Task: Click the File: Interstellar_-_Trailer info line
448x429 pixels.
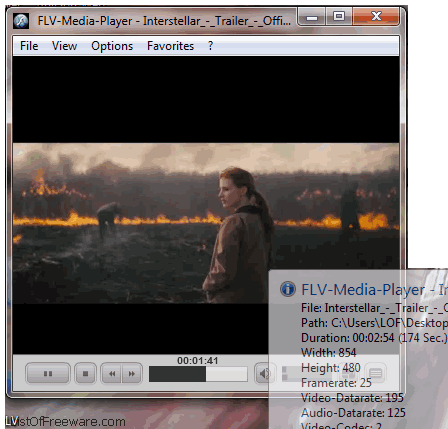Action: (374, 308)
